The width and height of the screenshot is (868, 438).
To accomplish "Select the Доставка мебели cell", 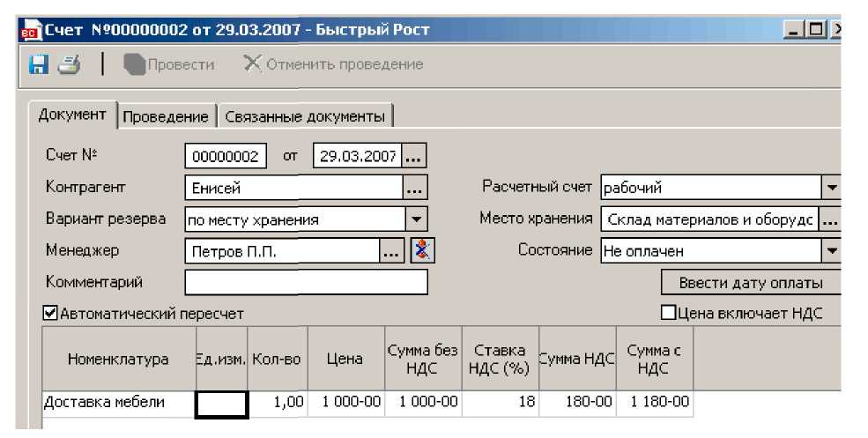I will (118, 403).
